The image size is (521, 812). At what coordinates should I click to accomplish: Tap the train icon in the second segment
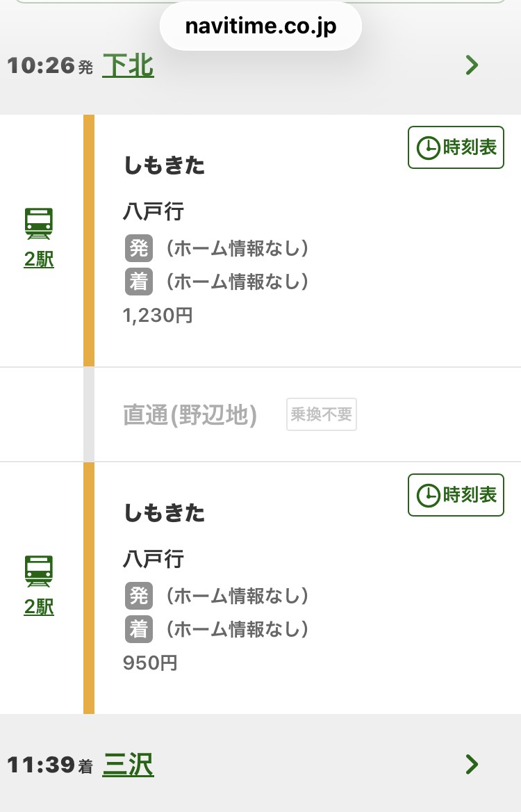pyautogui.click(x=39, y=571)
